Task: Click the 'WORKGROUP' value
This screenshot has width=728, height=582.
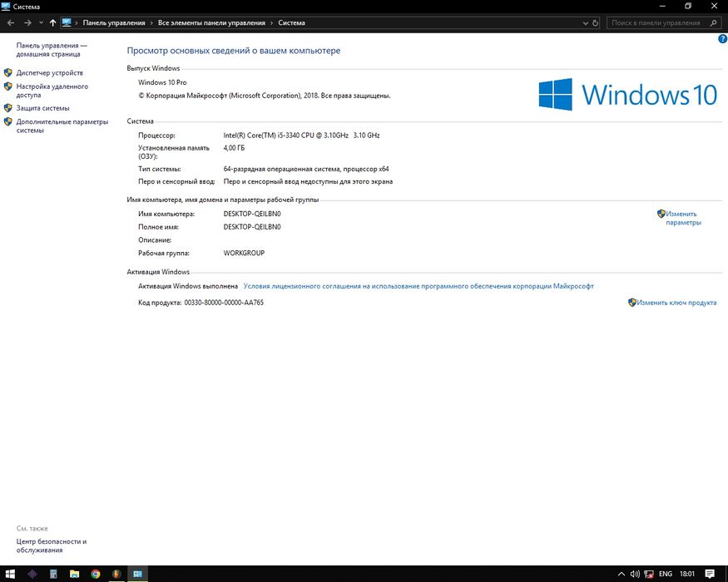Action: (244, 253)
